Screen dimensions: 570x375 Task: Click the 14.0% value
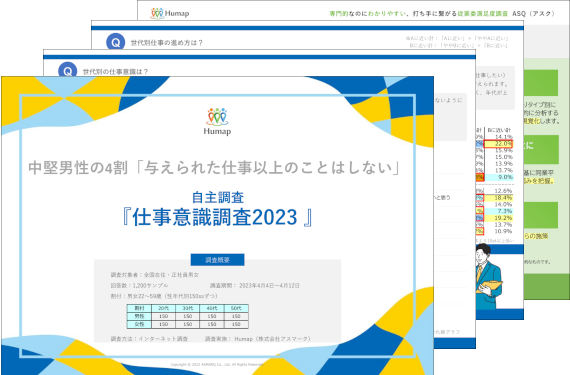(503, 204)
